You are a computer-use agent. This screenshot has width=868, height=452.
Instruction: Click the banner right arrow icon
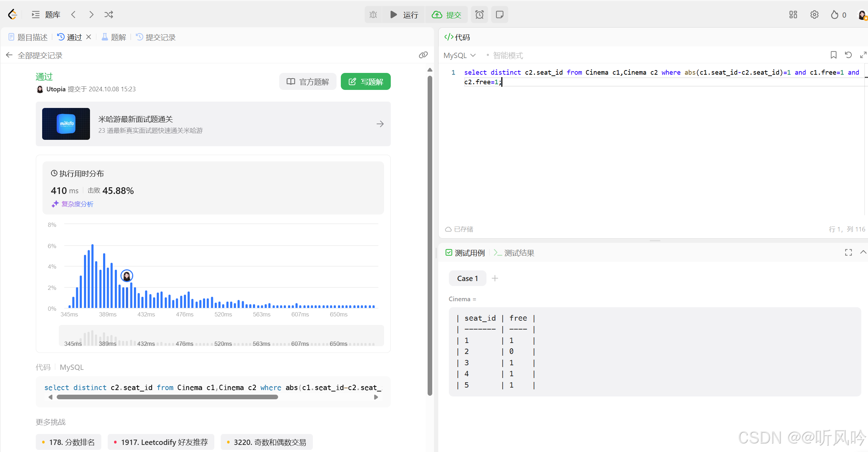pyautogui.click(x=380, y=124)
